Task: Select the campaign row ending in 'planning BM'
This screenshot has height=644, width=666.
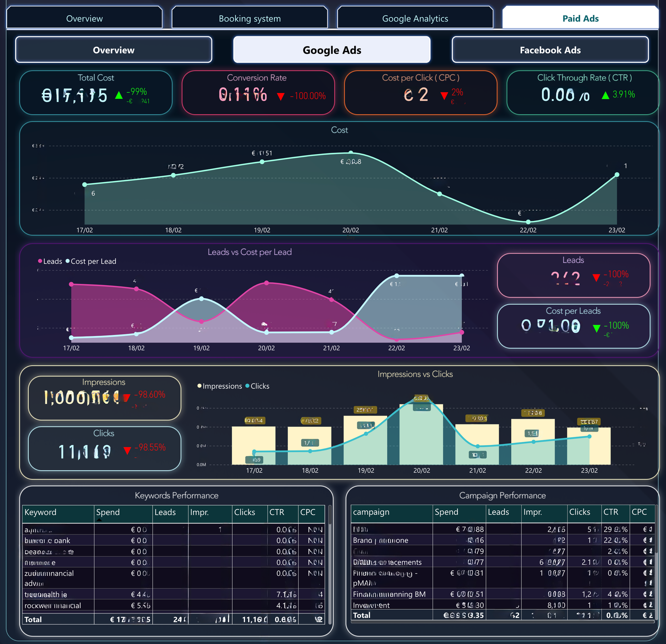Action: (x=503, y=594)
